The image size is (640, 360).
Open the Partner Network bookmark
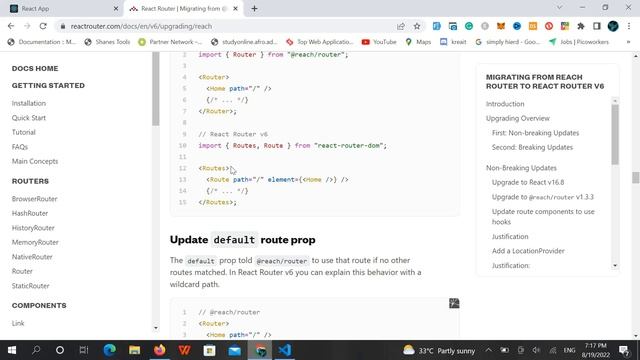pos(170,42)
